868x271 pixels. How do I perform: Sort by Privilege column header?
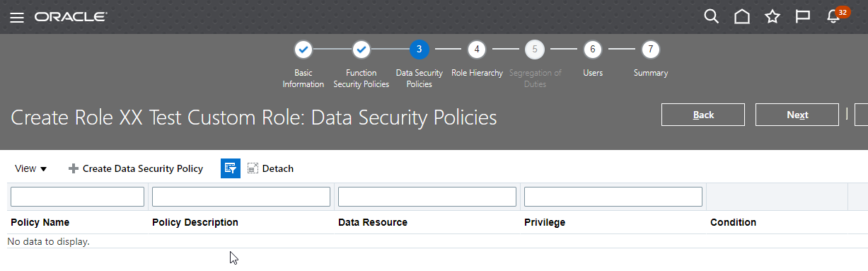pyautogui.click(x=545, y=222)
